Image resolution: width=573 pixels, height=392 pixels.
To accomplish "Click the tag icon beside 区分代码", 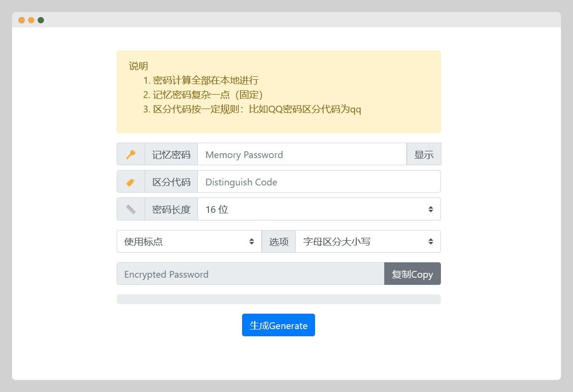I will pos(131,182).
